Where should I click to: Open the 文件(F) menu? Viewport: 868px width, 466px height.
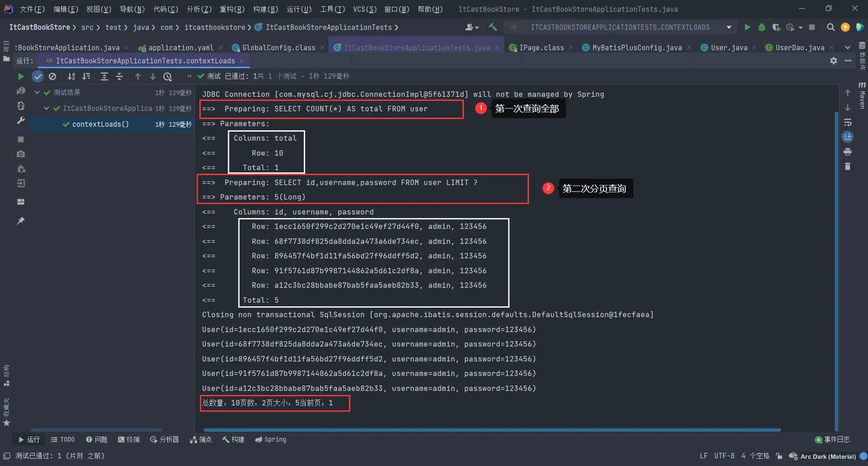[32, 9]
